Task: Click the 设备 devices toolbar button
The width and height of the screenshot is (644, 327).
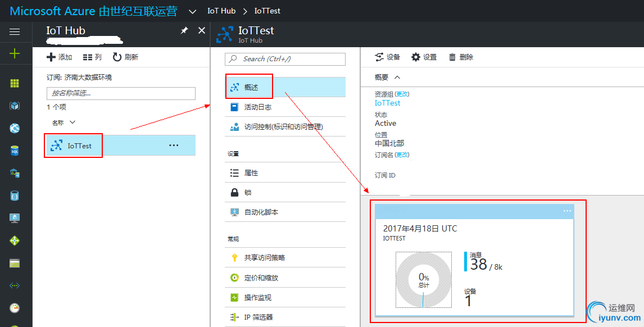Action: [387, 57]
